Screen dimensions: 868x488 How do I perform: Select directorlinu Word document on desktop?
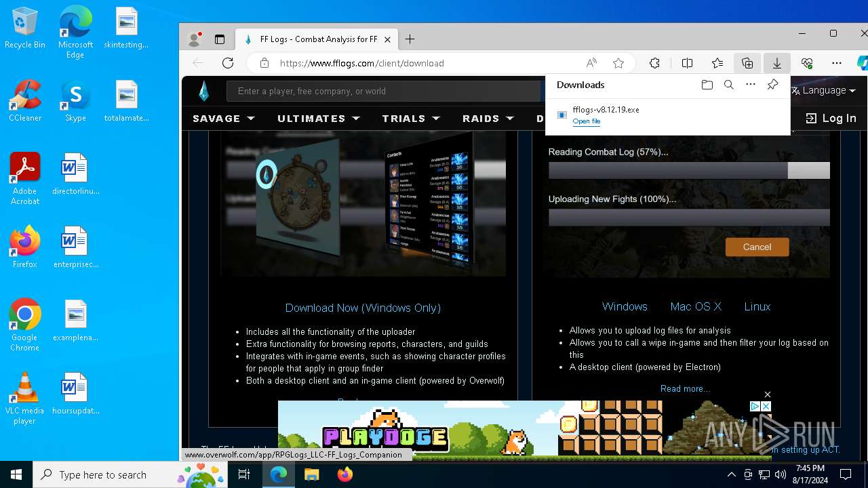75,174
